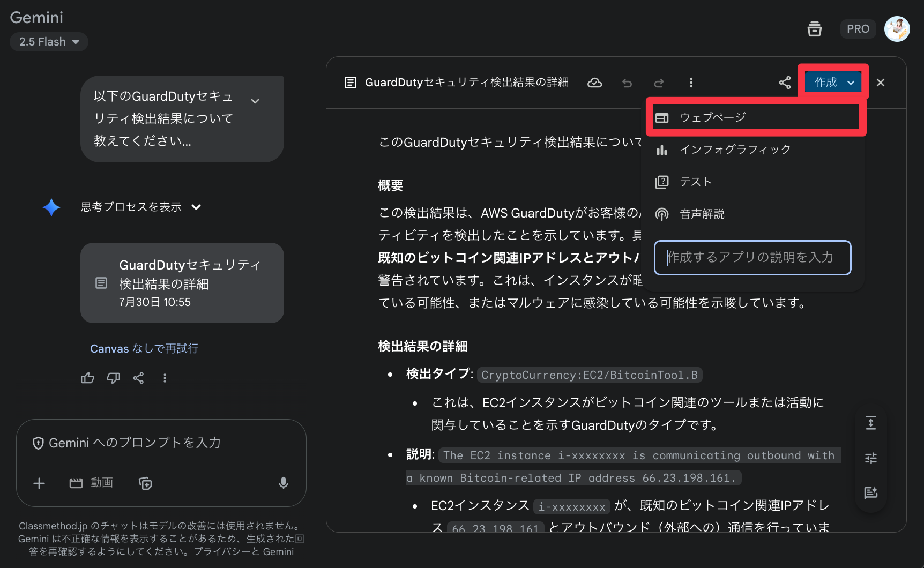Click the Canvas tool icon in prompt bar

coord(145,483)
